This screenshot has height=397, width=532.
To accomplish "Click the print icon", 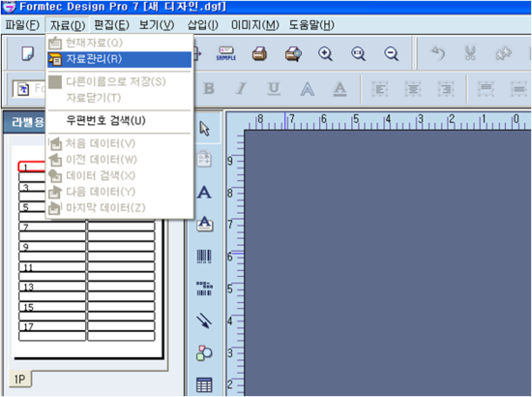I will click(259, 53).
